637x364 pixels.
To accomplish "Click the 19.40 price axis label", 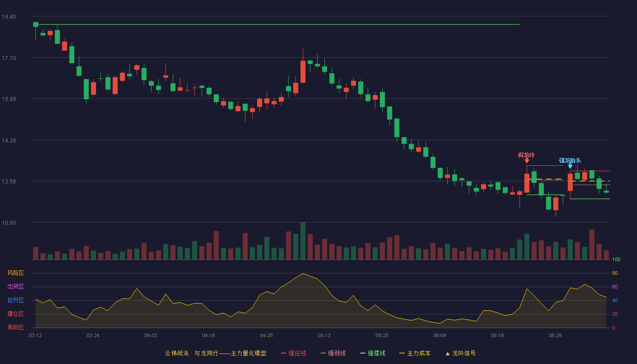I will pyautogui.click(x=9, y=17).
